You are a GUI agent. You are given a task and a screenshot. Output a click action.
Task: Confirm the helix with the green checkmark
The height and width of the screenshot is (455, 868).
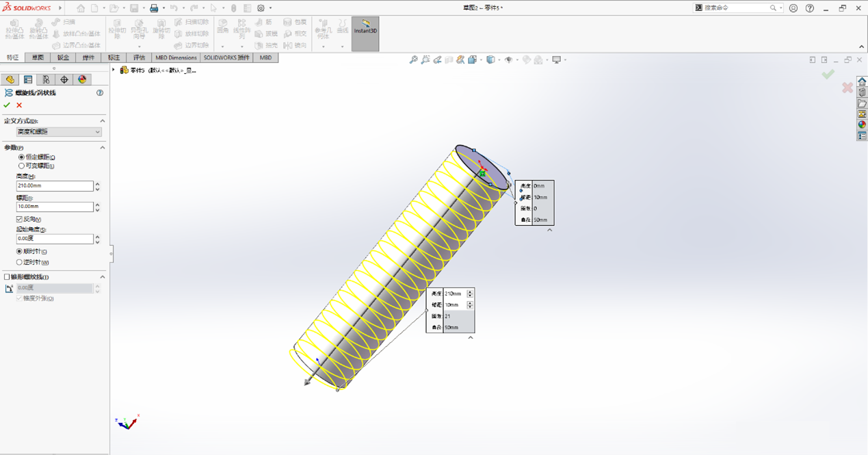[7, 104]
